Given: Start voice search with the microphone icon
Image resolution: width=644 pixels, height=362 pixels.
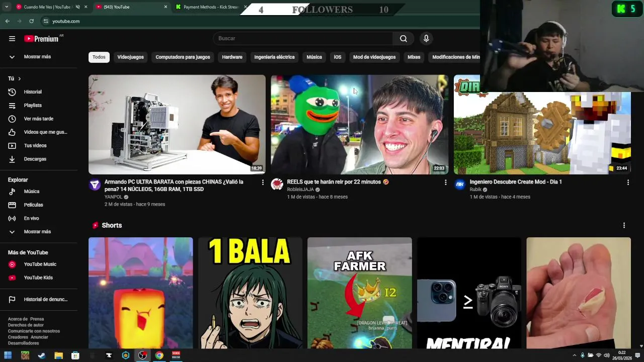Looking at the screenshot, I should (x=426, y=39).
